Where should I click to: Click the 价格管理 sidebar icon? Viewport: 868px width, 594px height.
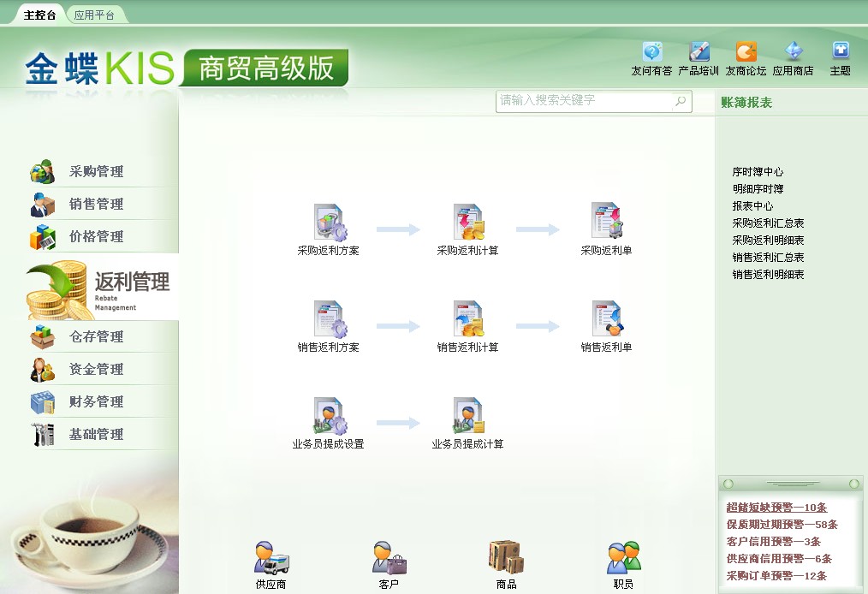[43, 237]
